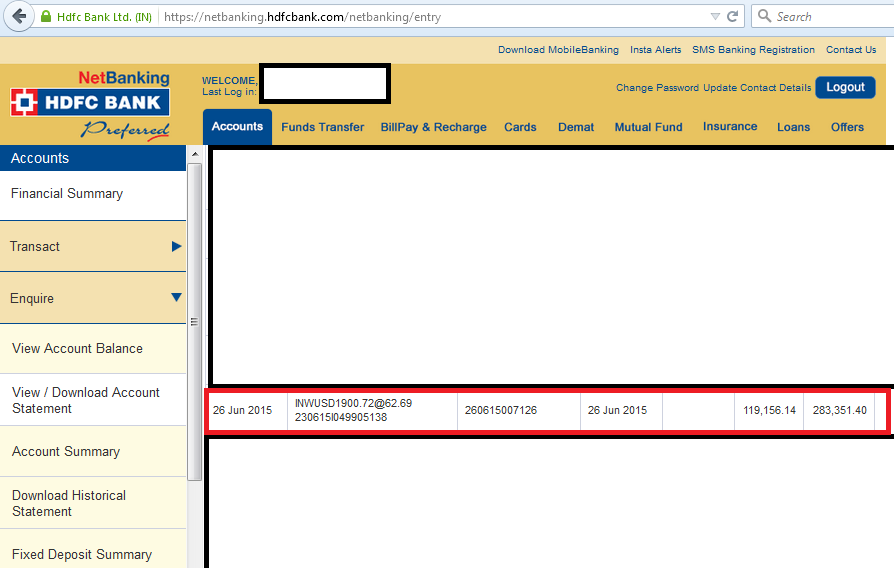Click the Accounts sidebar header
Screen dimensions: 894x568
(x=93, y=158)
